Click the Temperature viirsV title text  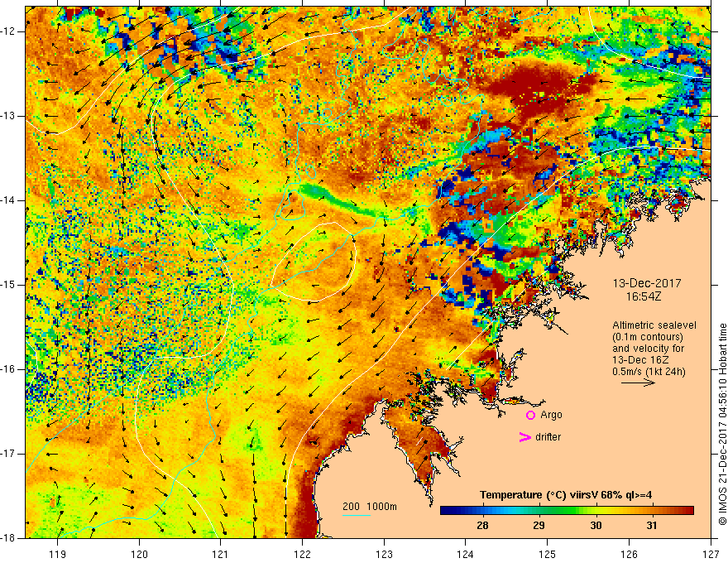click(x=566, y=495)
